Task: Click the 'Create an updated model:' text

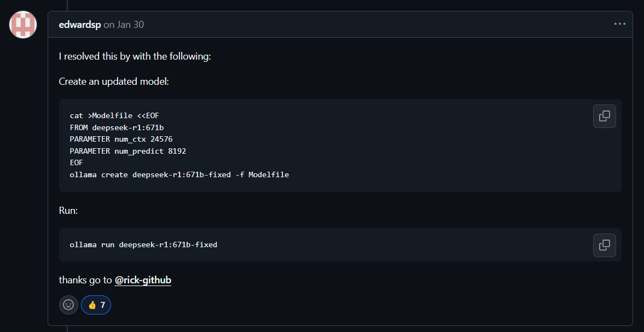Action: pos(114,81)
